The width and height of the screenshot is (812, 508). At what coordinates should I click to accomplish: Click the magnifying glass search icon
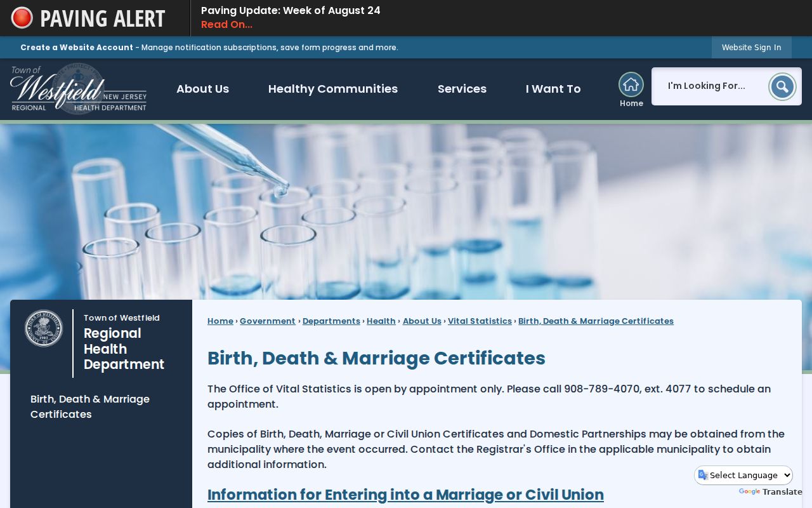(x=782, y=86)
